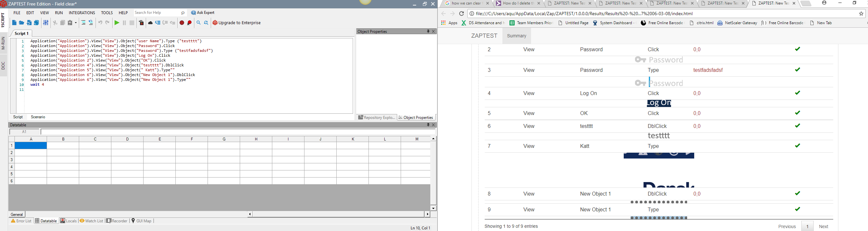Click the magnifier in Search for Help box

183,13
